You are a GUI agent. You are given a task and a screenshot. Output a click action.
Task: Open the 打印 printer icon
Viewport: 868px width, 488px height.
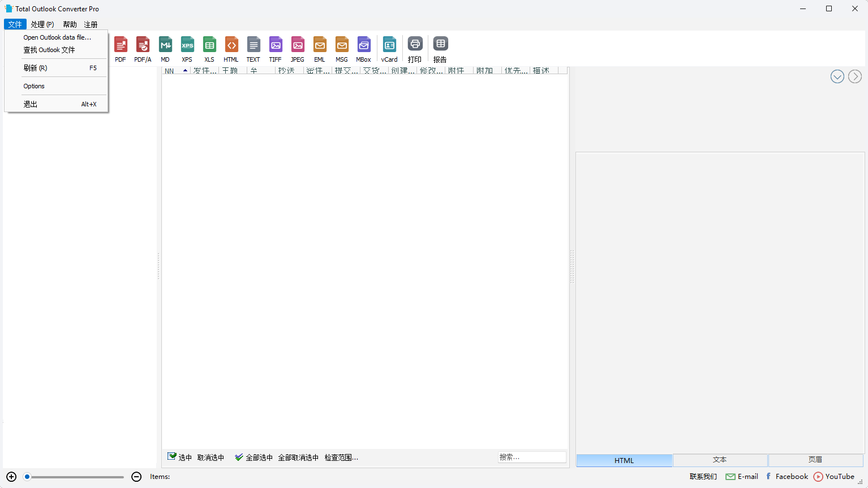point(415,49)
